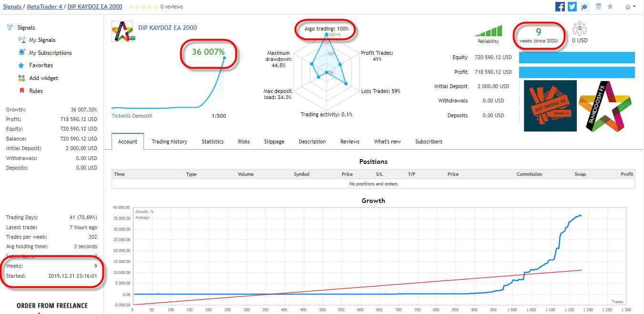Switch to the Slippage tab

click(274, 142)
